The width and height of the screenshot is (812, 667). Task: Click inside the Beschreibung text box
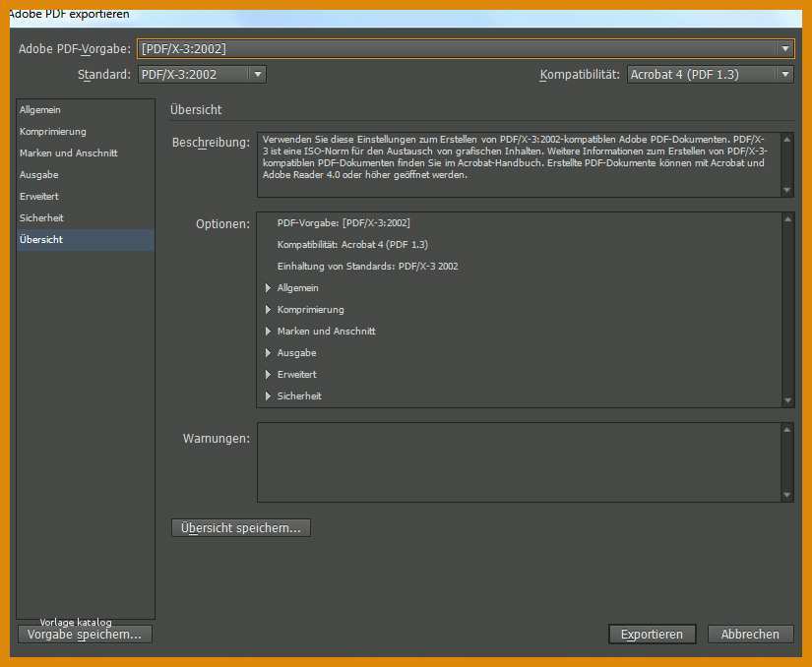tap(519, 165)
